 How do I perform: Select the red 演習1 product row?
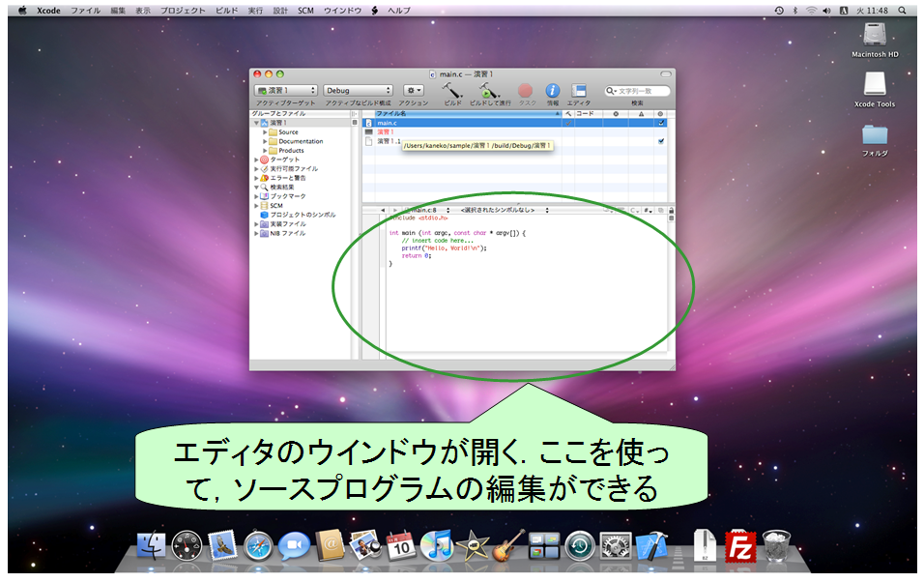tap(515, 132)
